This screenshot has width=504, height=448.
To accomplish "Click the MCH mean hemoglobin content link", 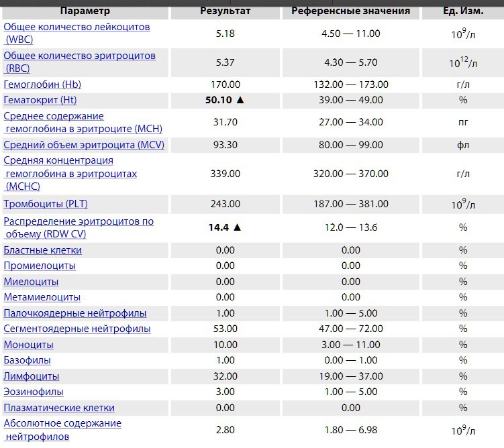I will click(83, 122).
